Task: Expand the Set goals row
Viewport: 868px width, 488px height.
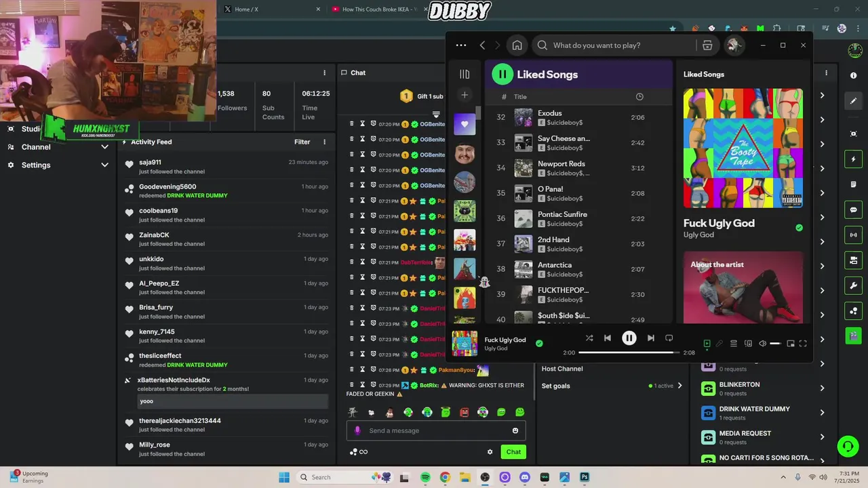Action: 611,386
